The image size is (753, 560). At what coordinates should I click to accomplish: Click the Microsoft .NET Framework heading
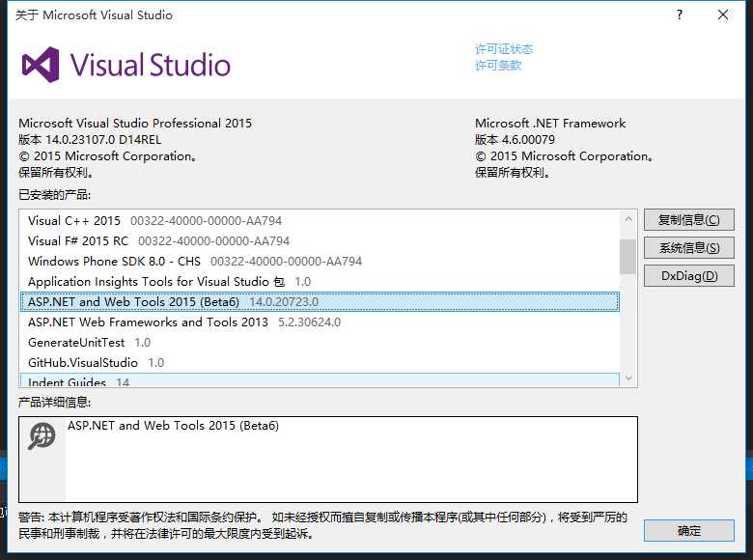coord(550,124)
